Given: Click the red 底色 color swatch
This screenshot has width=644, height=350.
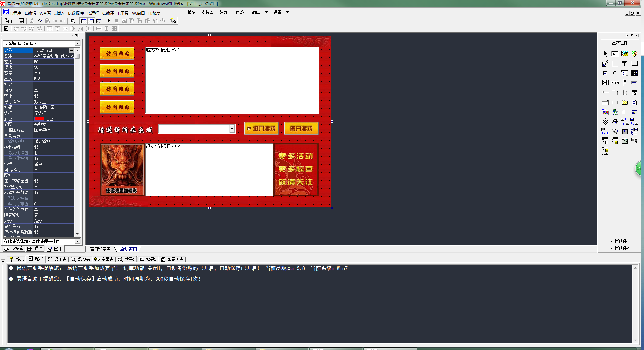Looking at the screenshot, I should click(x=39, y=119).
